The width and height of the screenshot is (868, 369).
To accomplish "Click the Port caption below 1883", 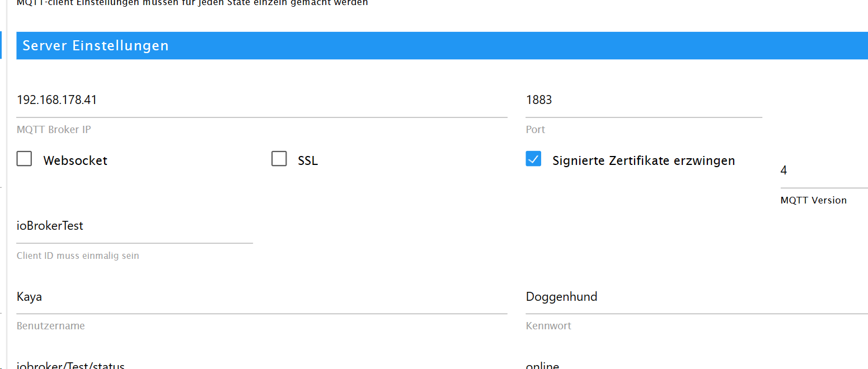I will (x=536, y=130).
